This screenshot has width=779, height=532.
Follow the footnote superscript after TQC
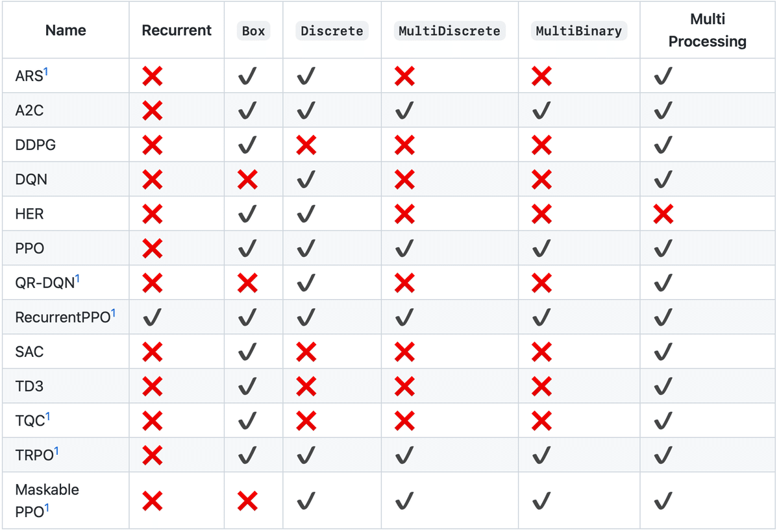(48, 417)
